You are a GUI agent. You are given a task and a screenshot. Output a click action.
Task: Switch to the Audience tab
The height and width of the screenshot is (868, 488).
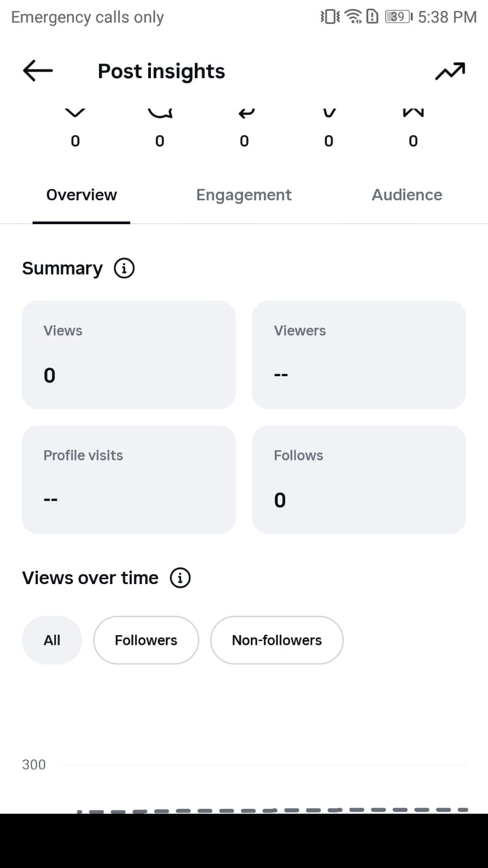click(407, 195)
